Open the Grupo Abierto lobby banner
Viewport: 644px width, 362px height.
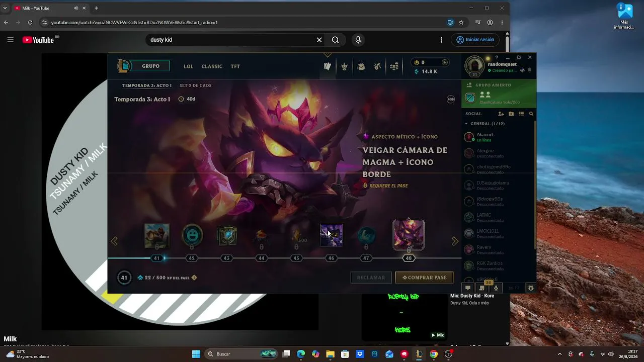(x=499, y=94)
